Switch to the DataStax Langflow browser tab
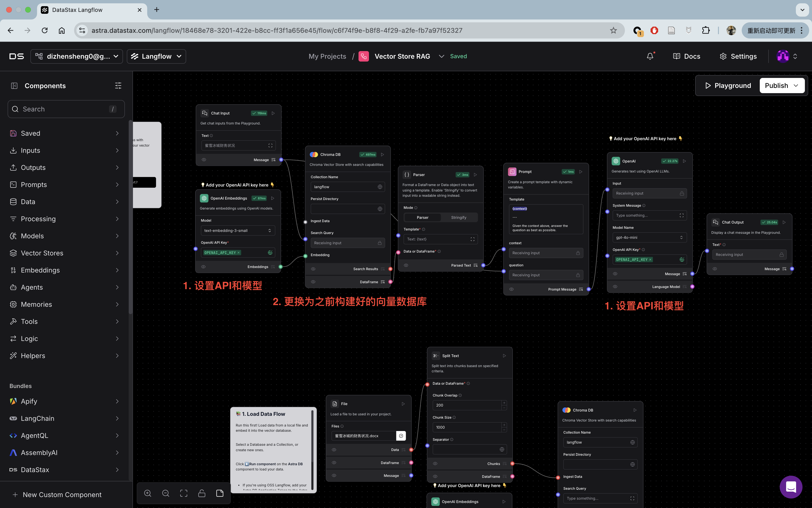Image resolution: width=812 pixels, height=508 pixels. (x=92, y=10)
